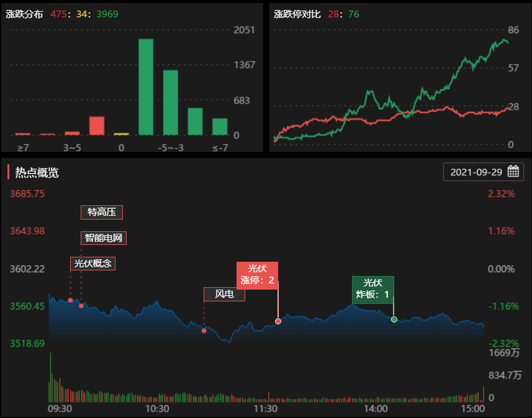Click the tallest green bar in 涨跌分布
The image size is (532, 418).
(146, 87)
